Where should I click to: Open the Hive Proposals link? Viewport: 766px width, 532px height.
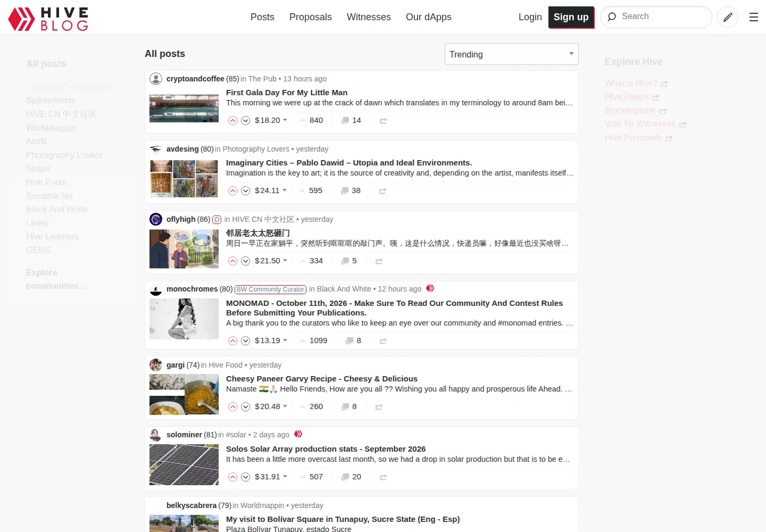click(x=638, y=138)
